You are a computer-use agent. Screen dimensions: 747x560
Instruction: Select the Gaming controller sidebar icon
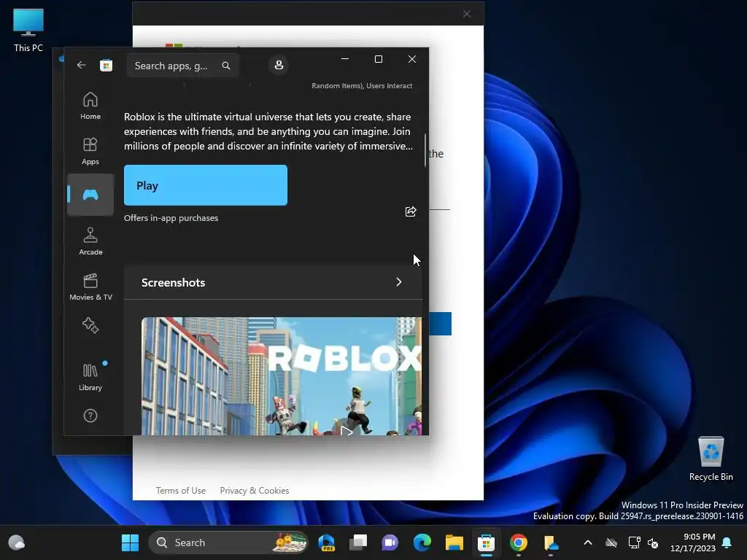[90, 195]
